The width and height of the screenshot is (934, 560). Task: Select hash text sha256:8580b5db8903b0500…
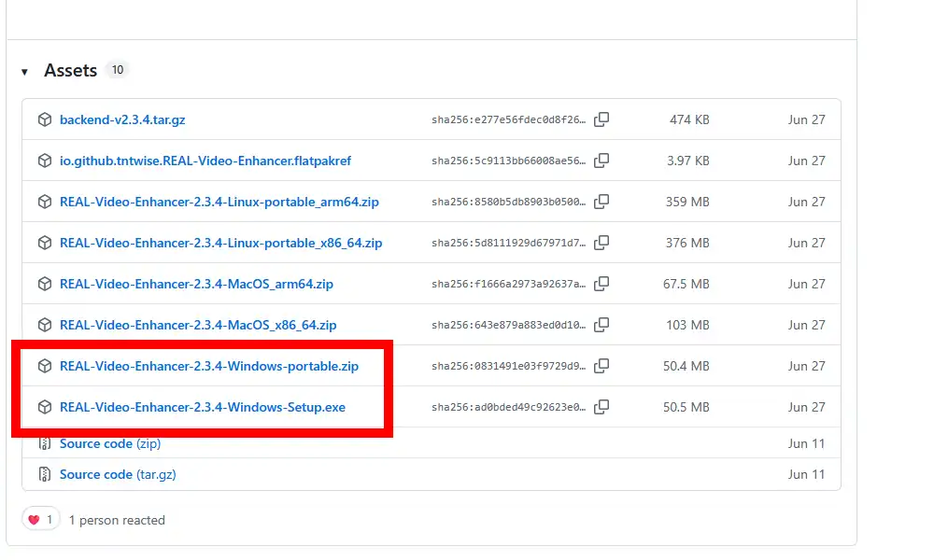509,202
